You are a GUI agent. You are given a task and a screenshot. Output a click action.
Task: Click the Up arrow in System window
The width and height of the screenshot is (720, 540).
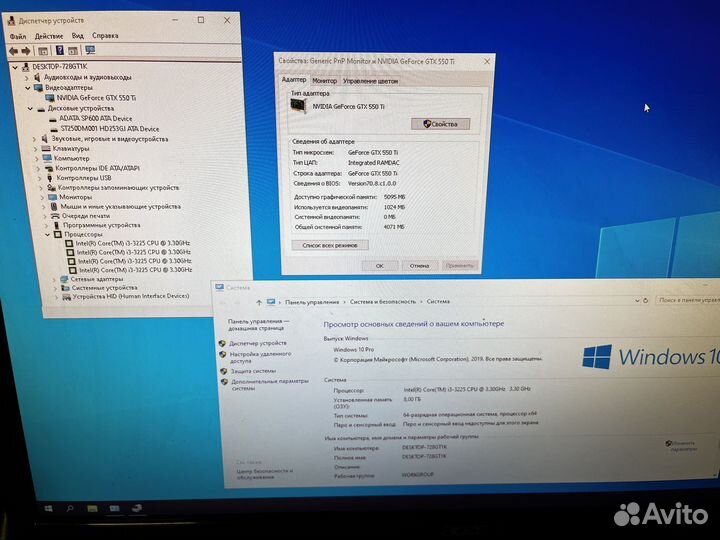click(259, 302)
